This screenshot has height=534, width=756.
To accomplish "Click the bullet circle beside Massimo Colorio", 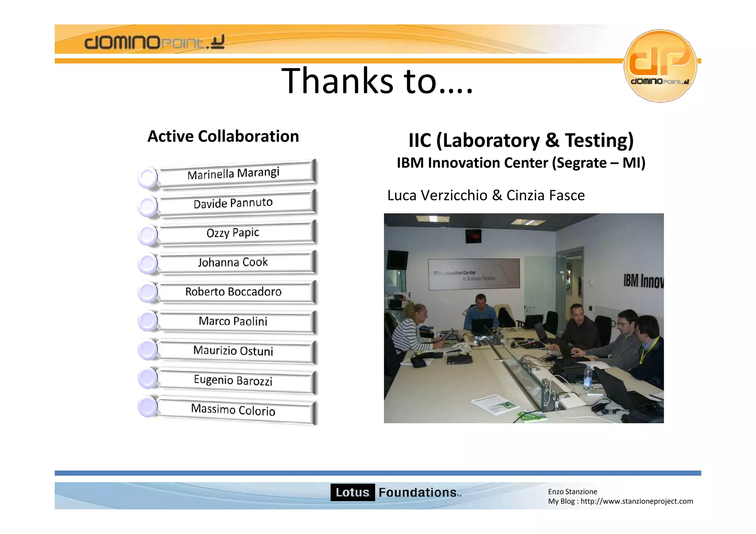I will point(148,407).
